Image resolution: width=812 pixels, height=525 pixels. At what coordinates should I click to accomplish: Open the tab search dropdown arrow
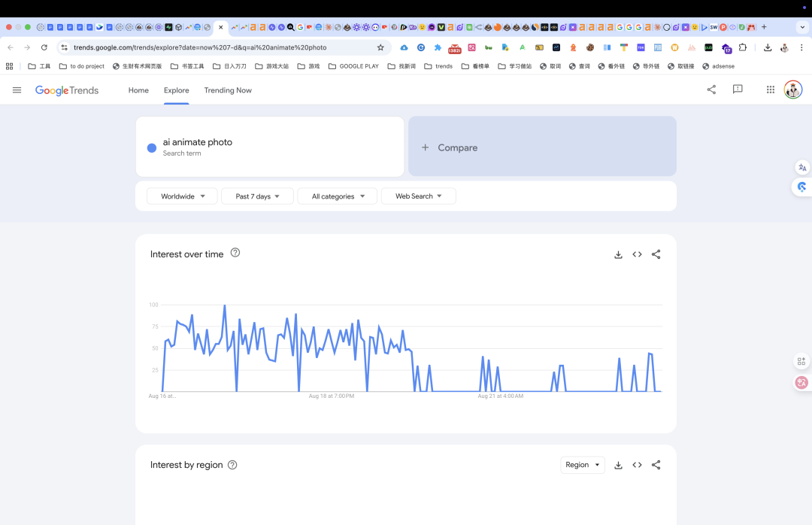[802, 27]
